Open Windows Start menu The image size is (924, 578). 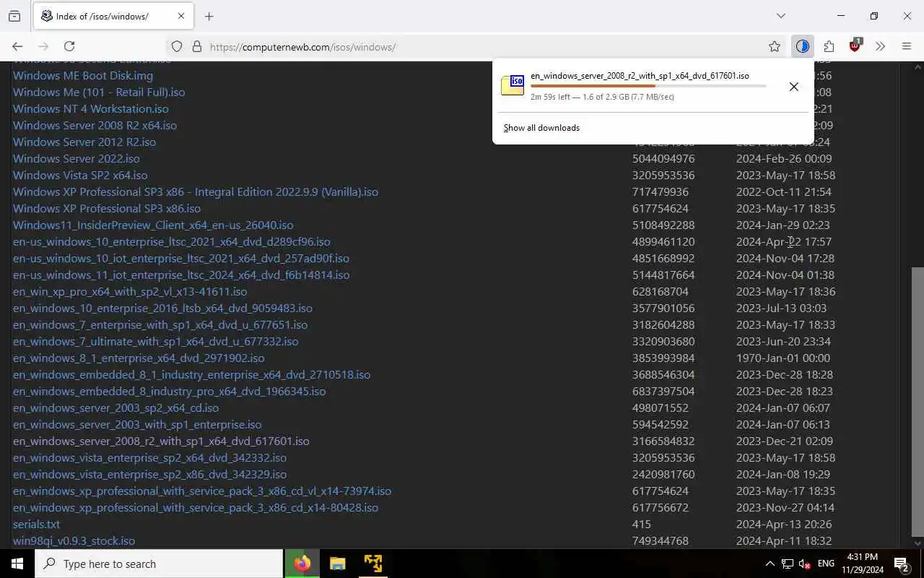17,564
